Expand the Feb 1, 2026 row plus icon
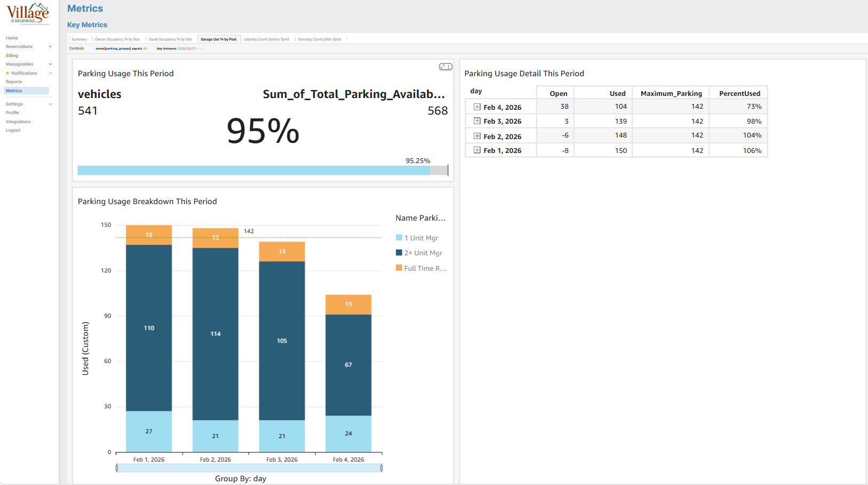The height and width of the screenshot is (485, 868). [477, 150]
